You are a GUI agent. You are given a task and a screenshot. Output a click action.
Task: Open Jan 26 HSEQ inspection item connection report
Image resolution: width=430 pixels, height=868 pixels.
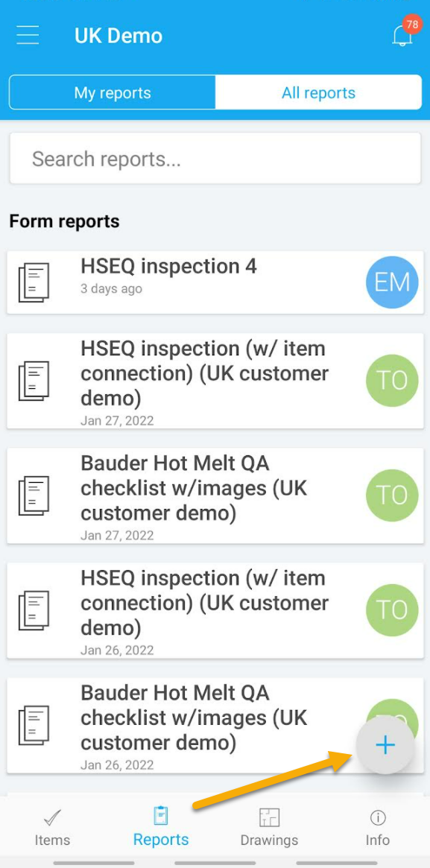215,610
